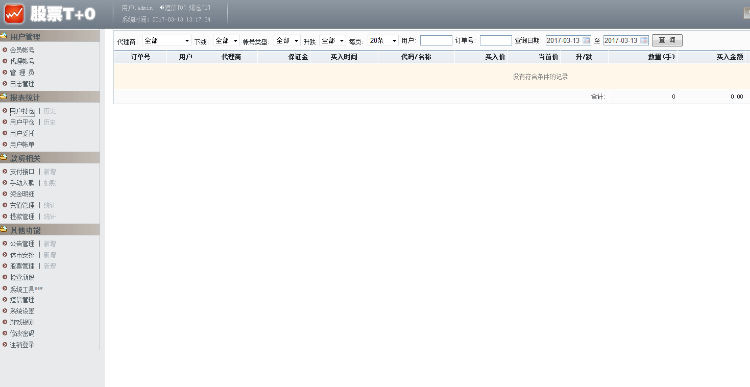Click 新增 link next to 支付接口
This screenshot has width=750, height=387.
click(50, 171)
